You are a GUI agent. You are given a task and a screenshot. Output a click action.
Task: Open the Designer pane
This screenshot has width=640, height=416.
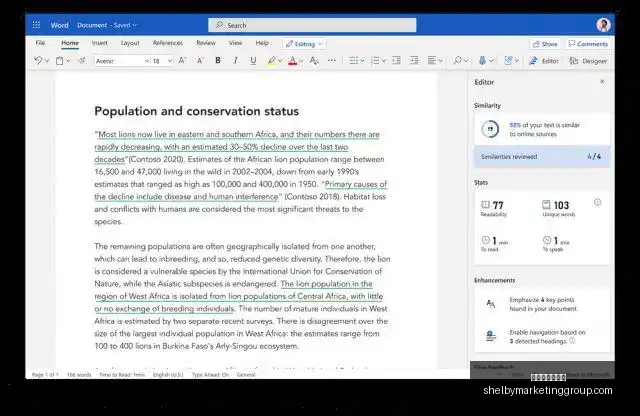pos(588,61)
